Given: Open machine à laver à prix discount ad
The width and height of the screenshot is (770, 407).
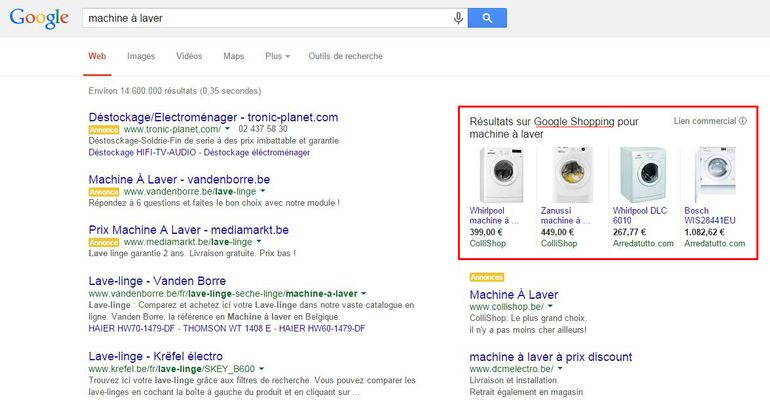Looking at the screenshot, I should [x=550, y=357].
